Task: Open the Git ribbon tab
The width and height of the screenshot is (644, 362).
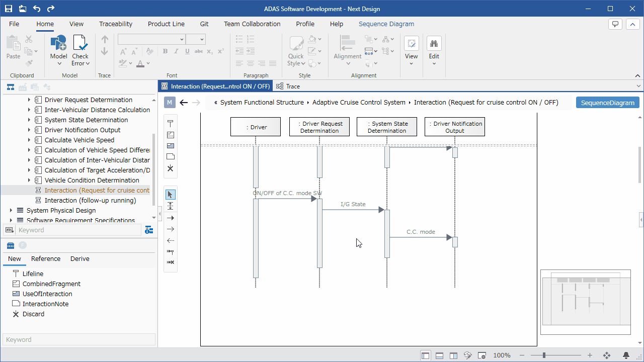Action: pyautogui.click(x=204, y=24)
